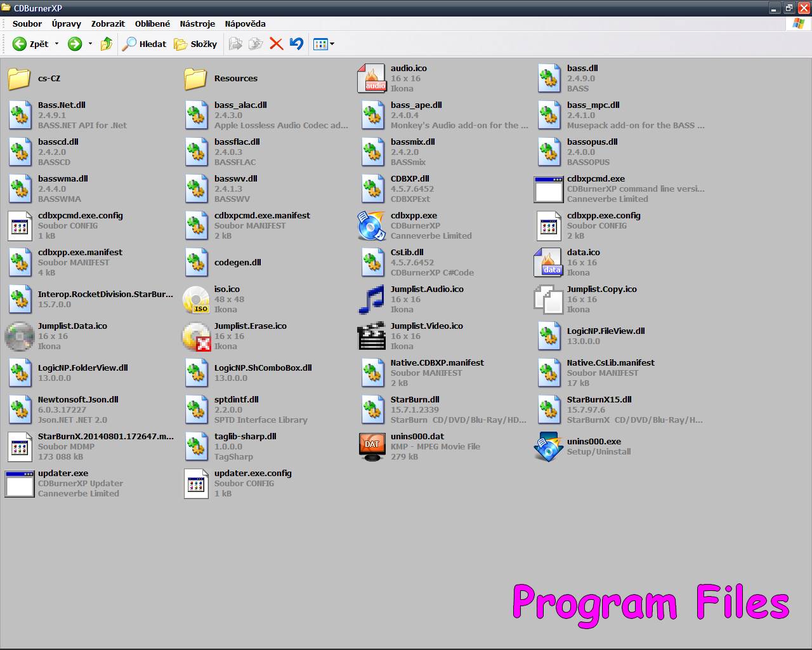812x650 pixels.
Task: Select the data.ico file icon
Action: [548, 262]
